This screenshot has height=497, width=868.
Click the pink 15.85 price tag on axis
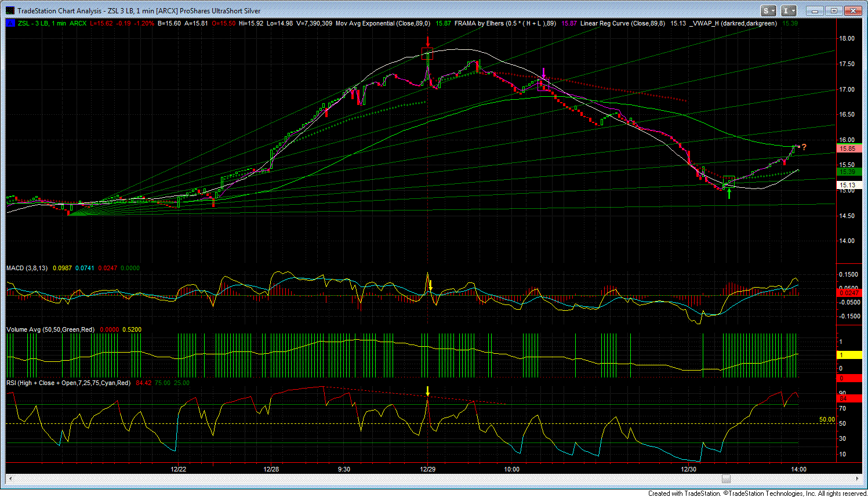tap(849, 148)
